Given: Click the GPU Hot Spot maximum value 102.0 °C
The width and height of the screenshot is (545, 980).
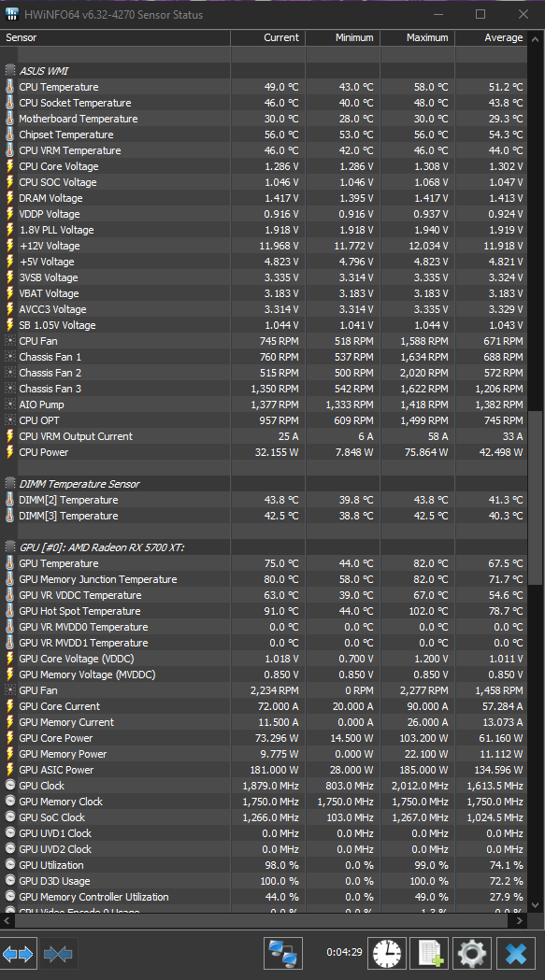Looking at the screenshot, I should (427, 611).
